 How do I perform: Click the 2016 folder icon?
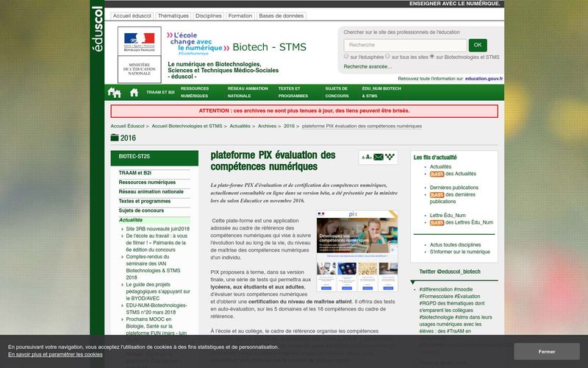pyautogui.click(x=115, y=138)
